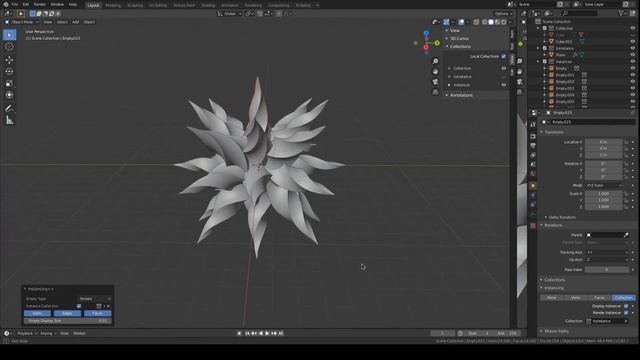Set instancing to Faces in properties
Image resolution: width=640 pixels, height=360 pixels.
[600, 298]
